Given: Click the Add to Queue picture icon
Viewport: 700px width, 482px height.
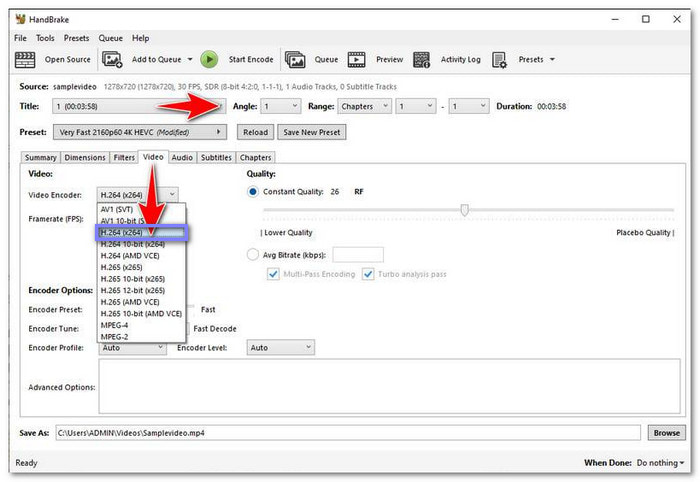Looking at the screenshot, I should (x=112, y=59).
